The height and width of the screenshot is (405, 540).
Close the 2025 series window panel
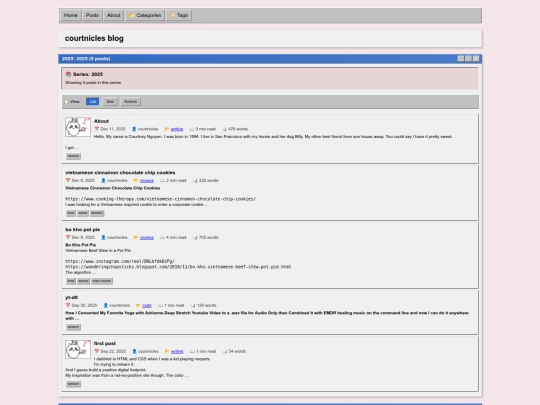pos(476,59)
